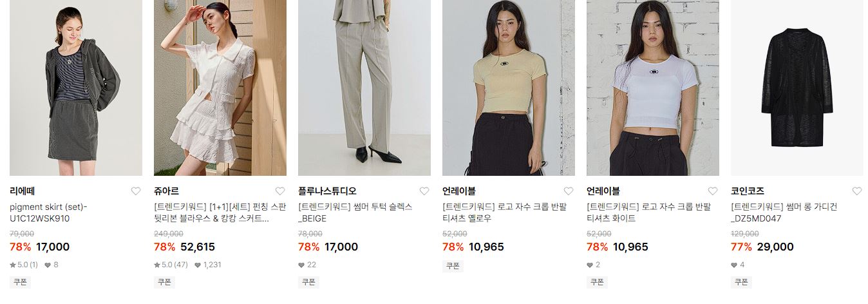This screenshot has height=304, width=868.
Task: Click star rating 5.0 (47) on 쥬아르
Action: click(171, 265)
